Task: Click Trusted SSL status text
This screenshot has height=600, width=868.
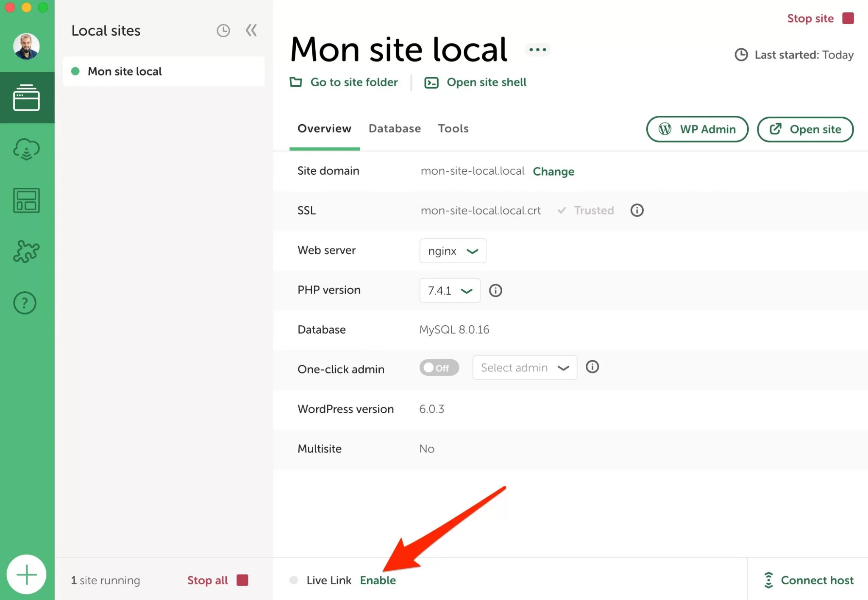Action: pos(593,210)
